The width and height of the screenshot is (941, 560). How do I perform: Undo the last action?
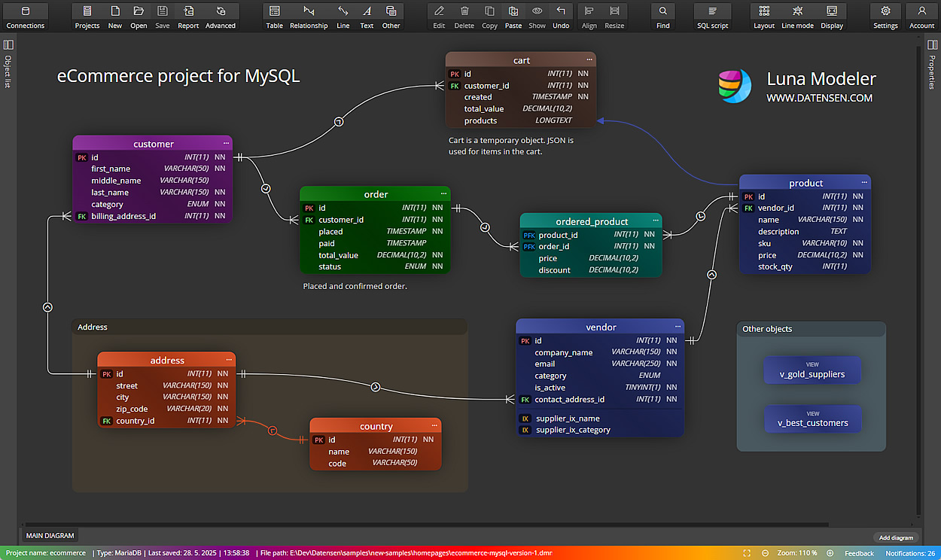561,17
